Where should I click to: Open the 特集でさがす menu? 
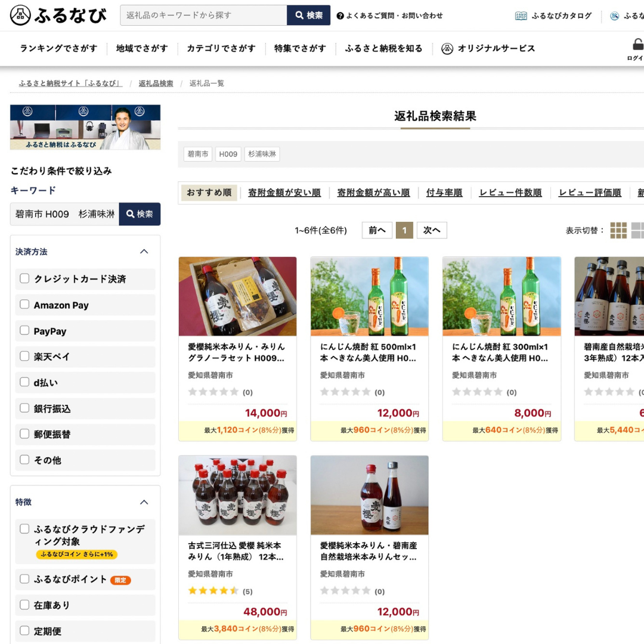pyautogui.click(x=300, y=48)
